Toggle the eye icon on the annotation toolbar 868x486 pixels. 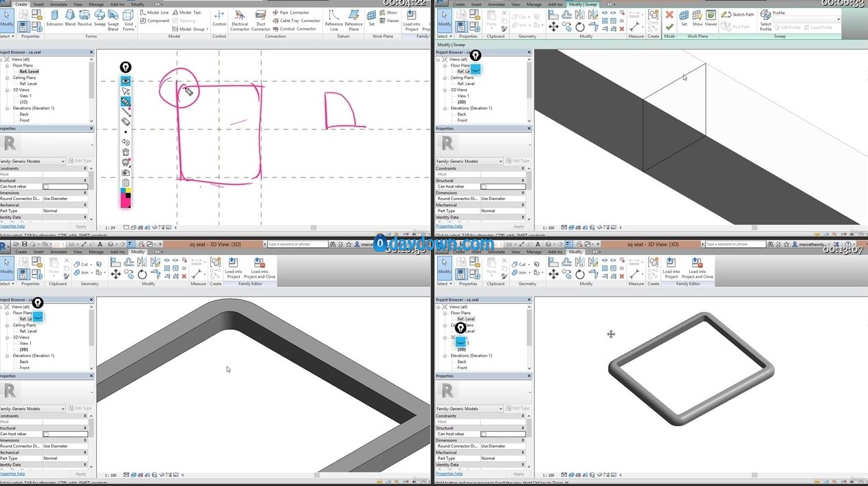point(126,81)
